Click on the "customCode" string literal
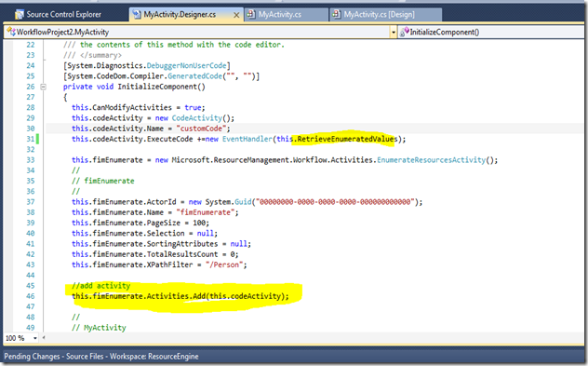 click(x=201, y=129)
